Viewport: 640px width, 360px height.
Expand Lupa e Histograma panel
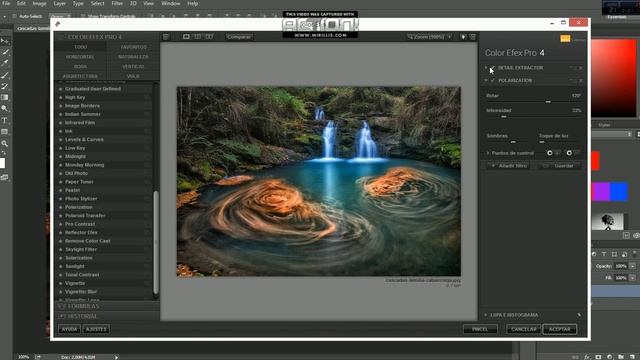pos(485,315)
